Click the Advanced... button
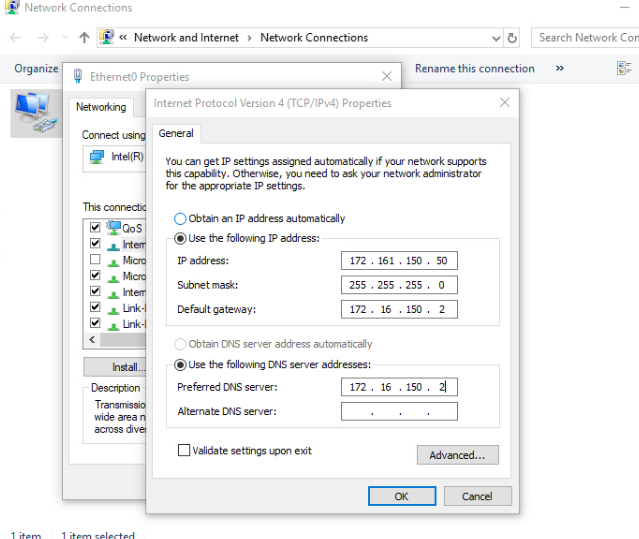 click(457, 455)
